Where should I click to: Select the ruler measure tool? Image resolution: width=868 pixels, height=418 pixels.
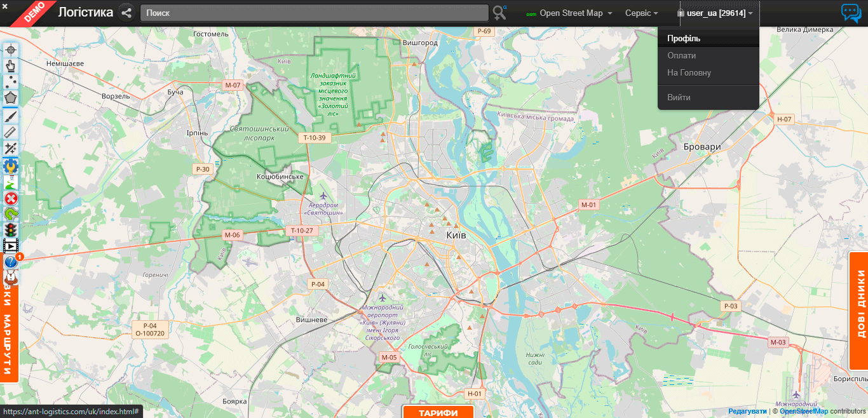(11, 131)
